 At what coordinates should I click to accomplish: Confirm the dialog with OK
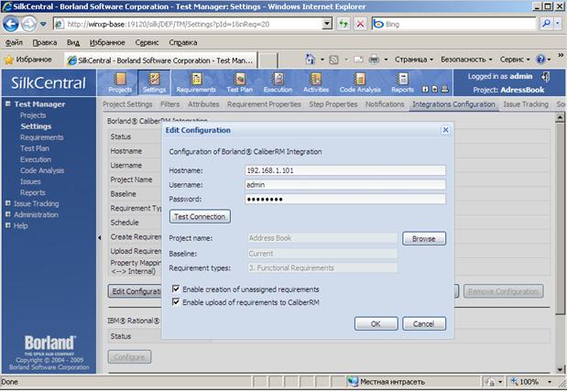[x=376, y=323]
